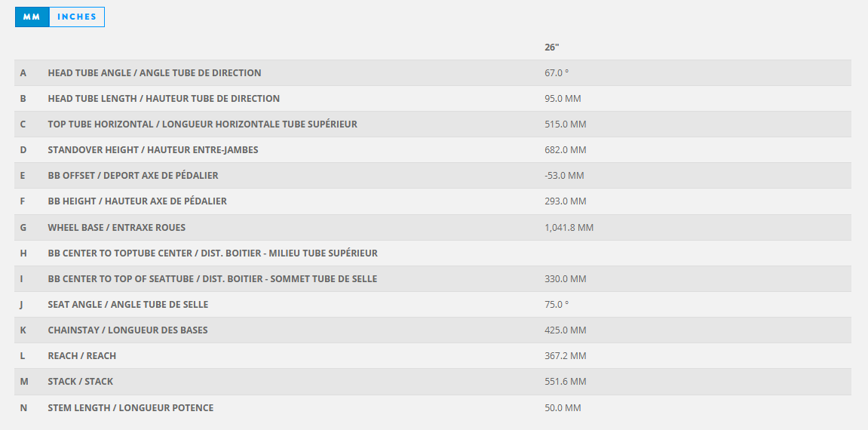Switch units to INCHES
The height and width of the screenshot is (430, 868).
coord(77,17)
